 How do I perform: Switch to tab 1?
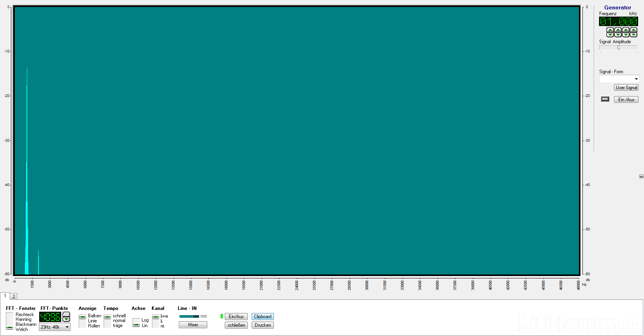pyautogui.click(x=5, y=296)
